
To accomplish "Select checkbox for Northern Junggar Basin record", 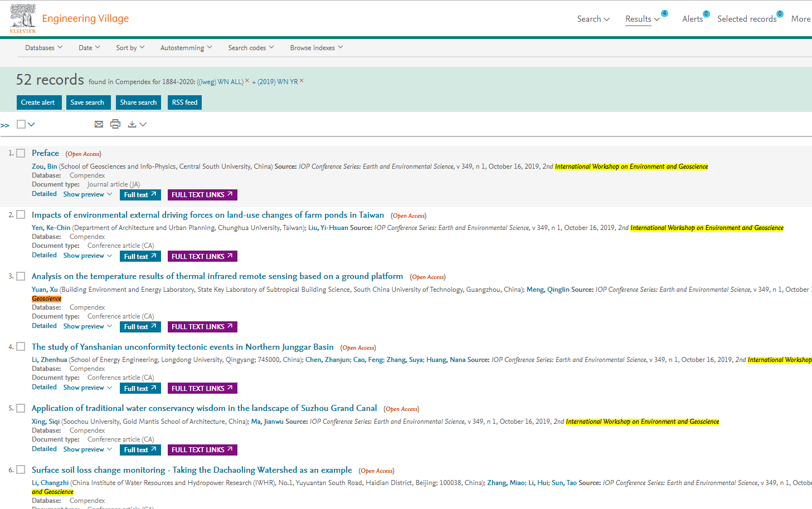I will 21,346.
